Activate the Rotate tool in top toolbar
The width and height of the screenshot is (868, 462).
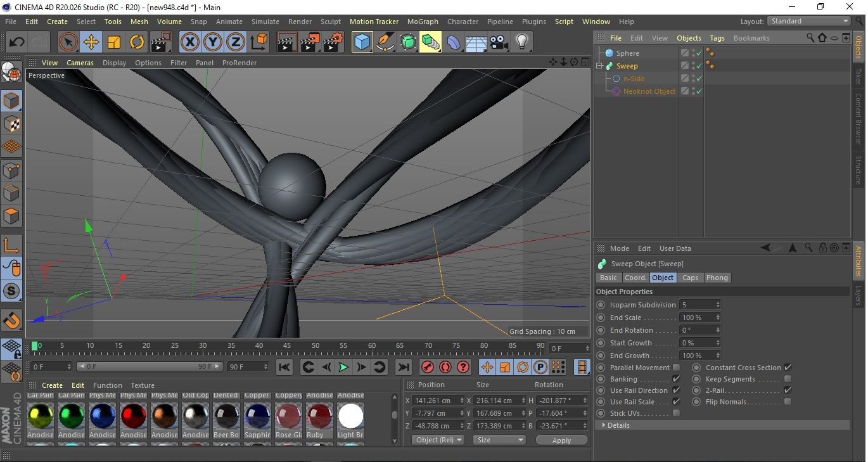point(137,42)
